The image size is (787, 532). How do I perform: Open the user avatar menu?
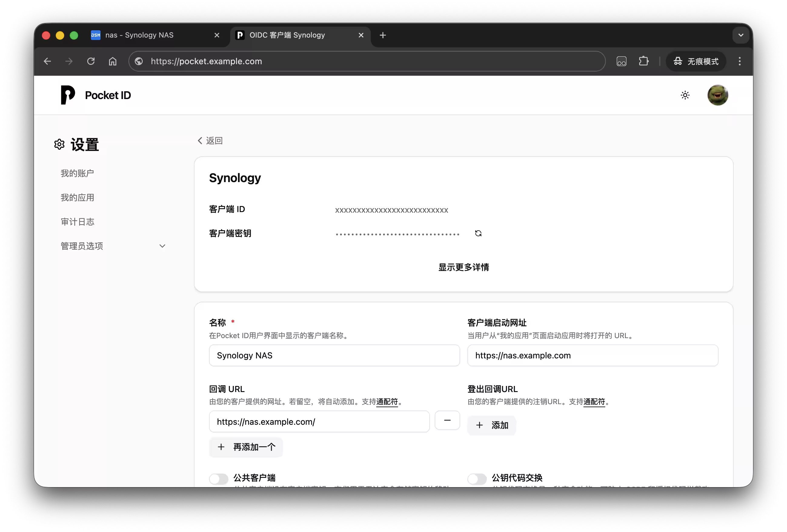pyautogui.click(x=718, y=95)
